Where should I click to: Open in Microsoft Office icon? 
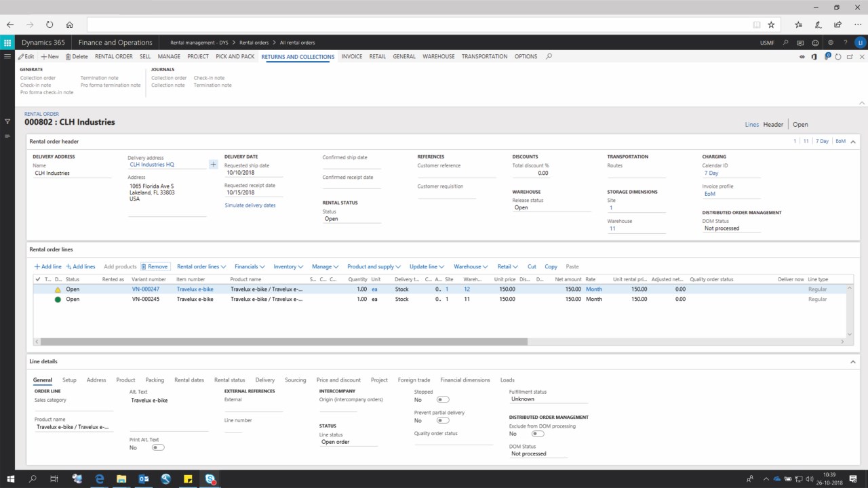coord(814,57)
